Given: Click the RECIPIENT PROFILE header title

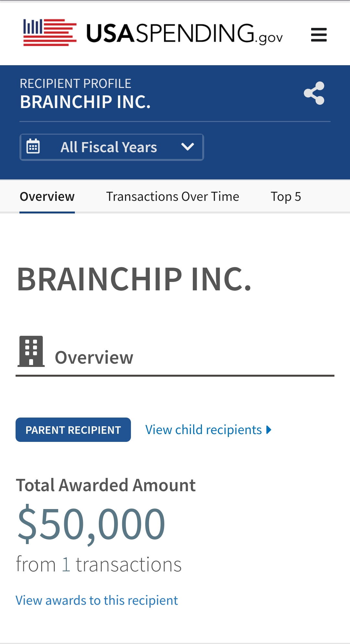Looking at the screenshot, I should tap(76, 84).
